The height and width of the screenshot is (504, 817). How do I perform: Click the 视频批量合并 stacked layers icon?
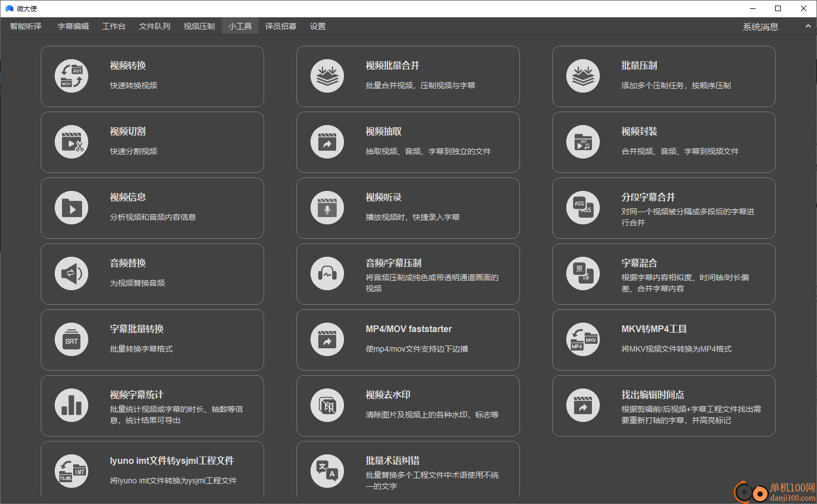tap(327, 76)
